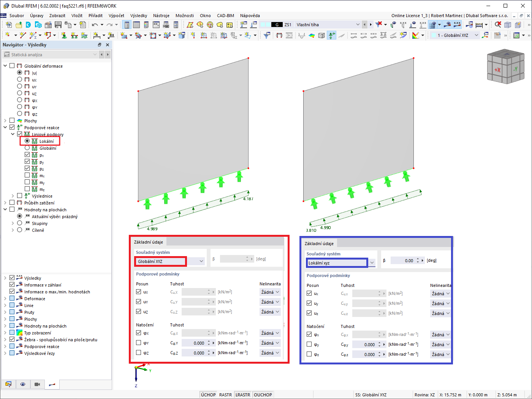532x399 pixels.
Task: Open the Vlastní tíha load case dropdown
Action: pyautogui.click(x=359, y=24)
